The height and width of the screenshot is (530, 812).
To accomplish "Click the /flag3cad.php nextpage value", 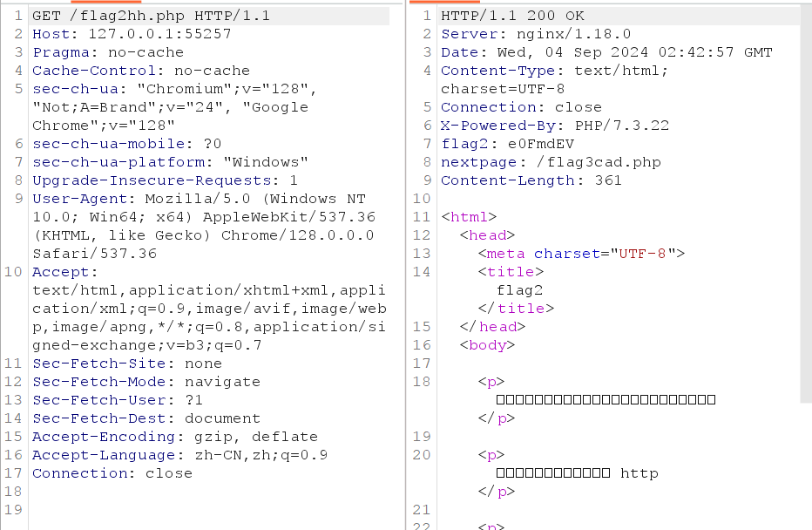I will pyautogui.click(x=599, y=162).
